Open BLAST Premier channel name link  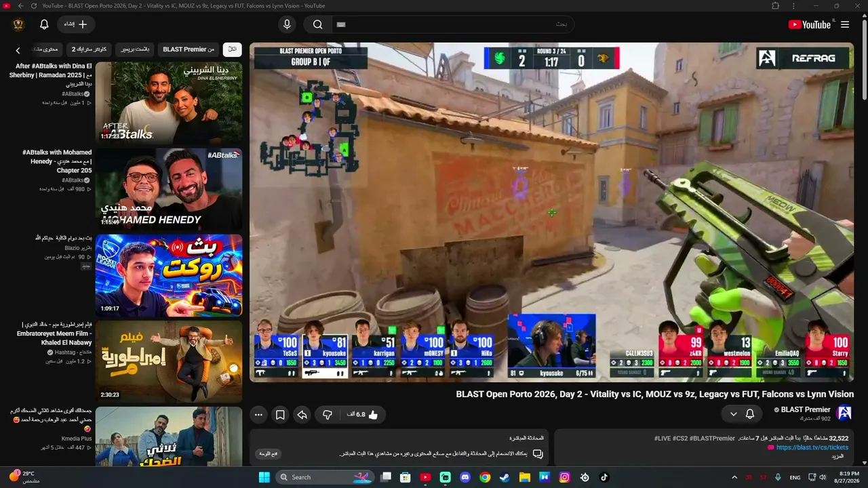[806, 409]
